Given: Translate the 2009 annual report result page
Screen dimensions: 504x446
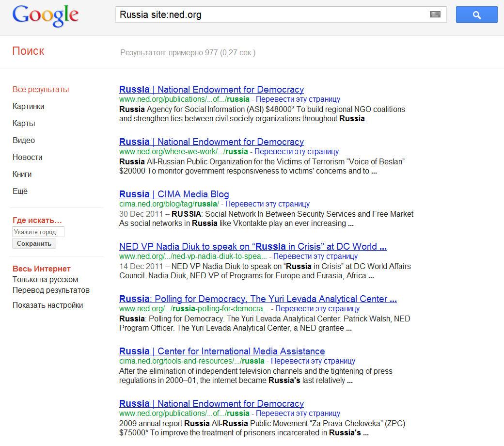Looking at the screenshot, I should [298, 413].
